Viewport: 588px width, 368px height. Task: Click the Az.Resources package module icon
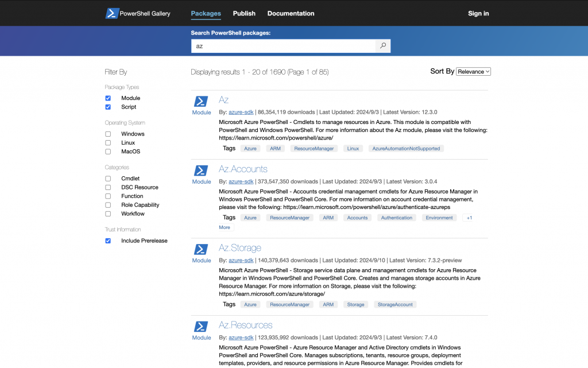(201, 327)
